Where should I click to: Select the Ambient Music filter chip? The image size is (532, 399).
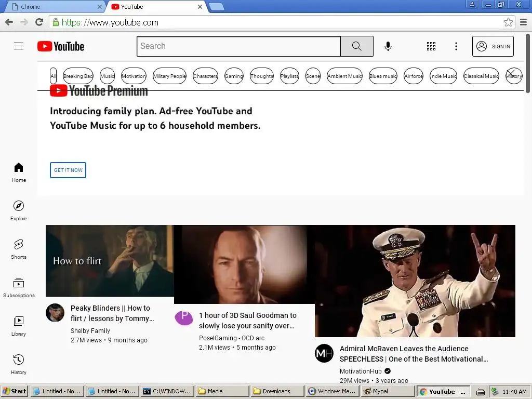coord(345,76)
